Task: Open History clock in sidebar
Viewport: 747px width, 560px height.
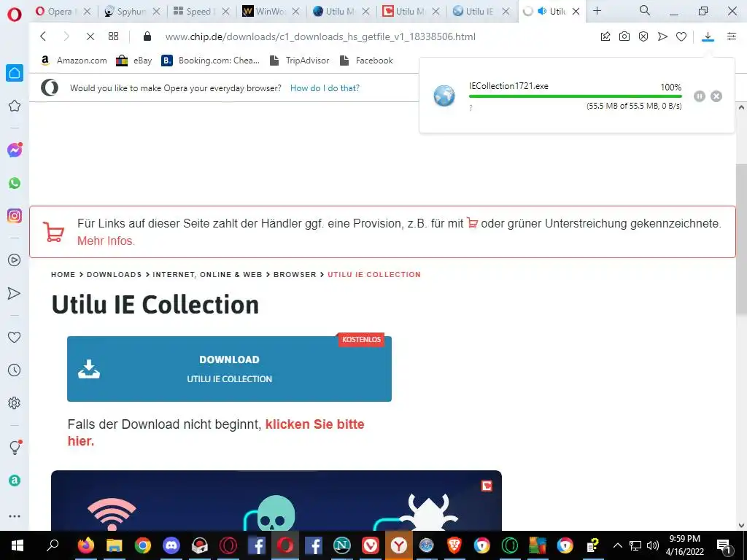Action: tap(15, 370)
